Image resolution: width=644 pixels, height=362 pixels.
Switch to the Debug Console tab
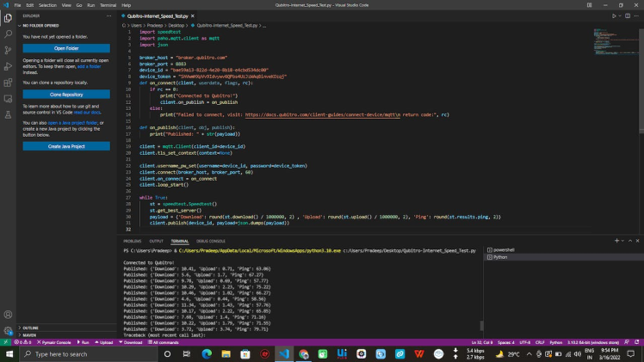(210, 241)
